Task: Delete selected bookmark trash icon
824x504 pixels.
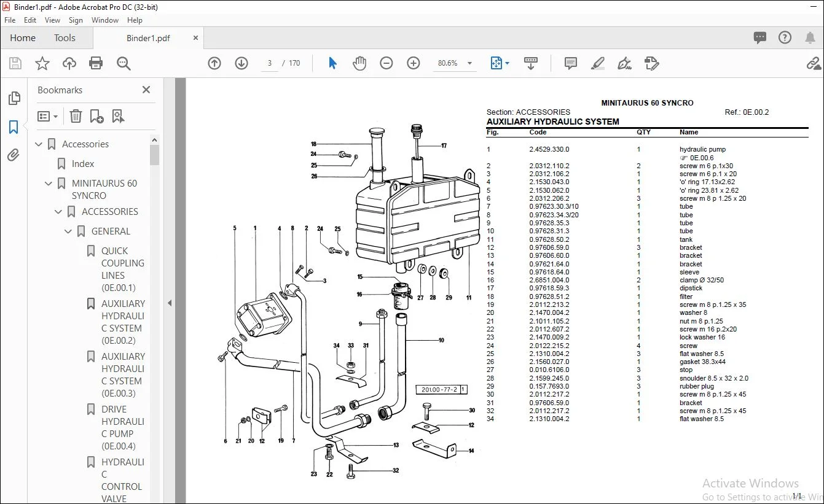Action: click(76, 116)
